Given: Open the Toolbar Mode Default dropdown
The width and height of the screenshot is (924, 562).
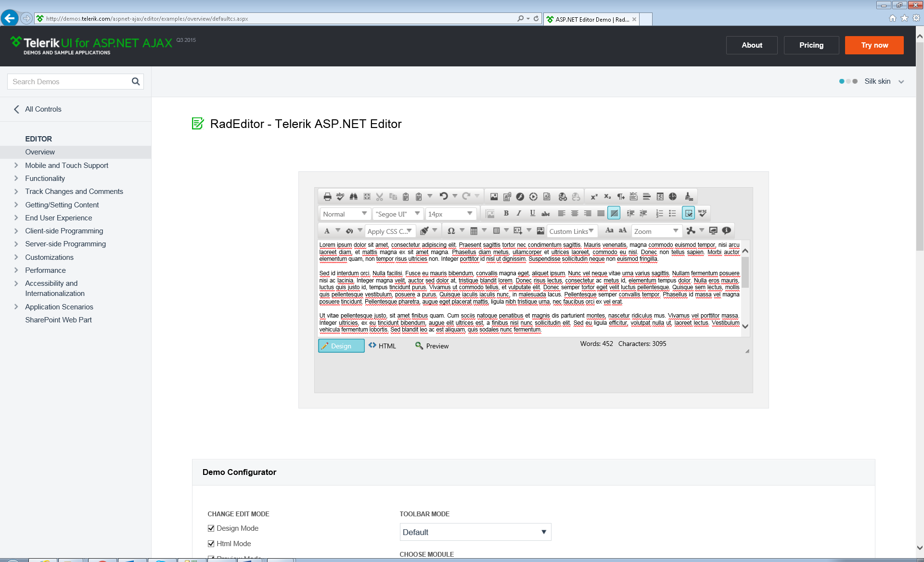Looking at the screenshot, I should (x=475, y=532).
